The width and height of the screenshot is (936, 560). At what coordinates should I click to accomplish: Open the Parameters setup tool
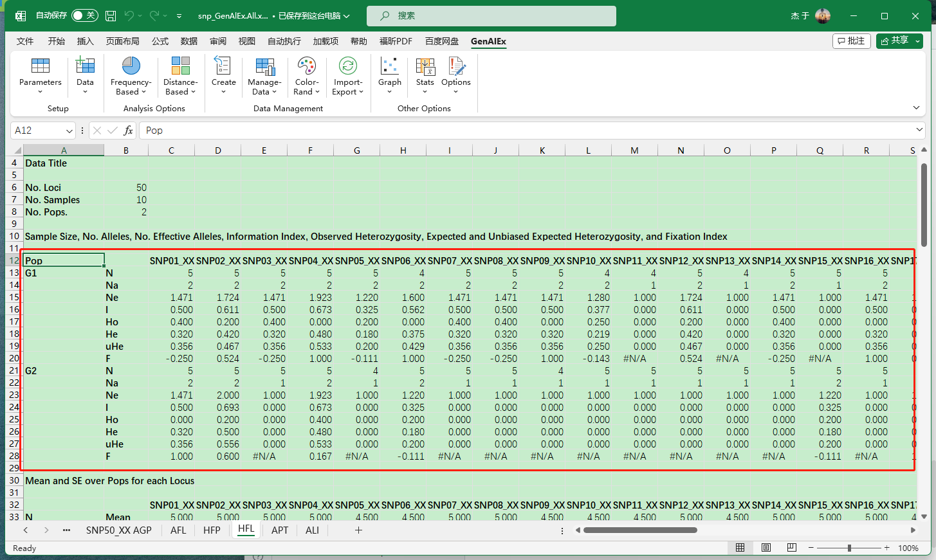coord(41,76)
